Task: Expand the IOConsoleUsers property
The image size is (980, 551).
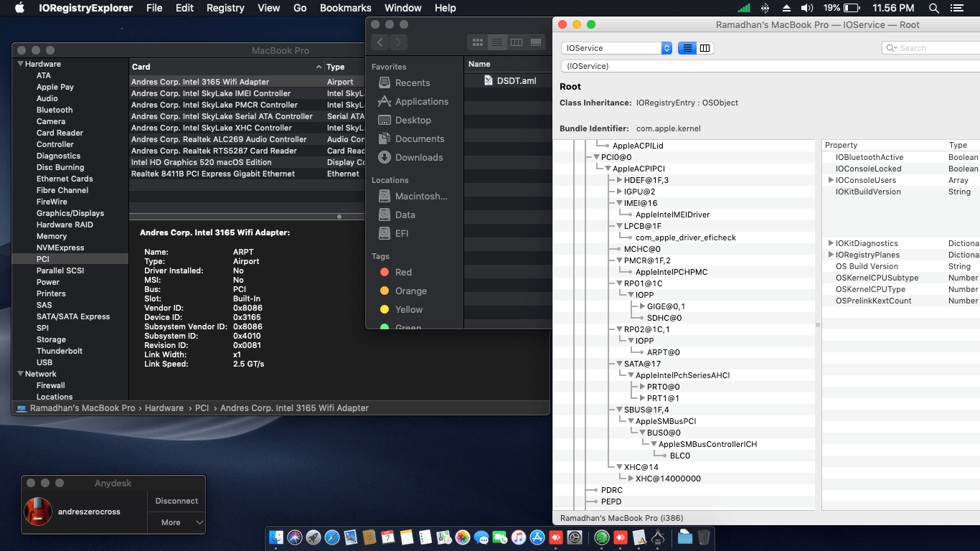Action: click(831, 180)
